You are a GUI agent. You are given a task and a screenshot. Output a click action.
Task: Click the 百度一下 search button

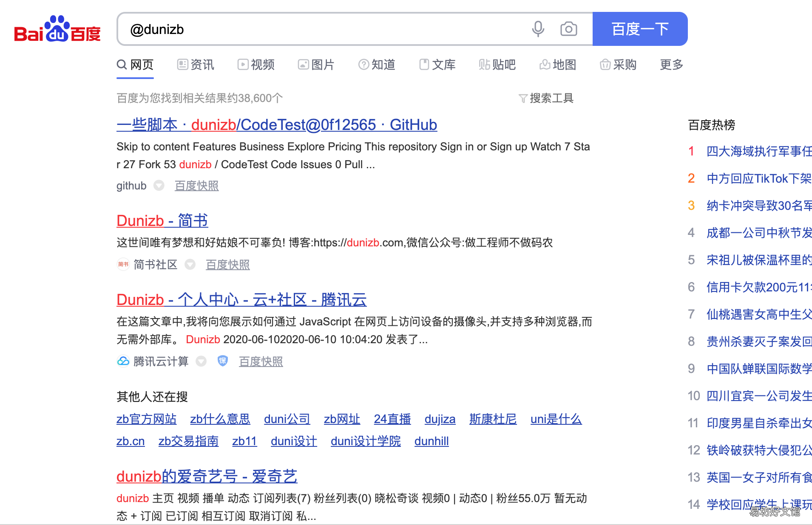click(640, 29)
